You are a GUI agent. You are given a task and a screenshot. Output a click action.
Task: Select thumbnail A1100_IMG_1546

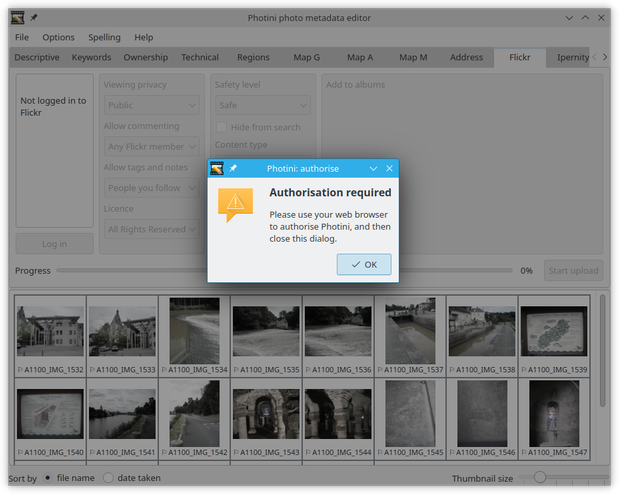pyautogui.click(x=482, y=419)
